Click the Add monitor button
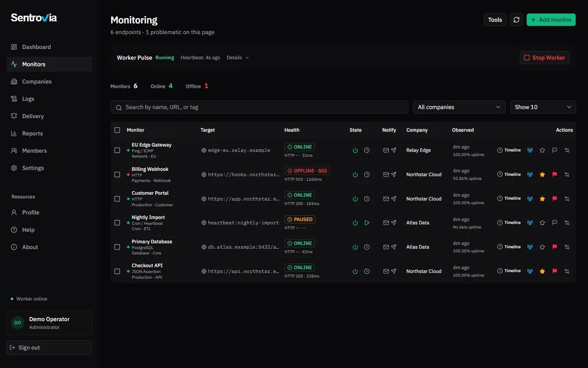The image size is (588, 368). coord(551,20)
